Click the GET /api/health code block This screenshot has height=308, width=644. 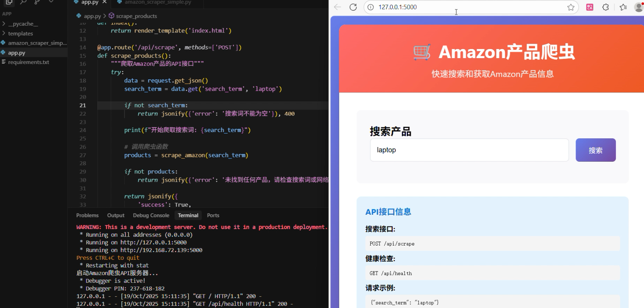pyautogui.click(x=493, y=273)
